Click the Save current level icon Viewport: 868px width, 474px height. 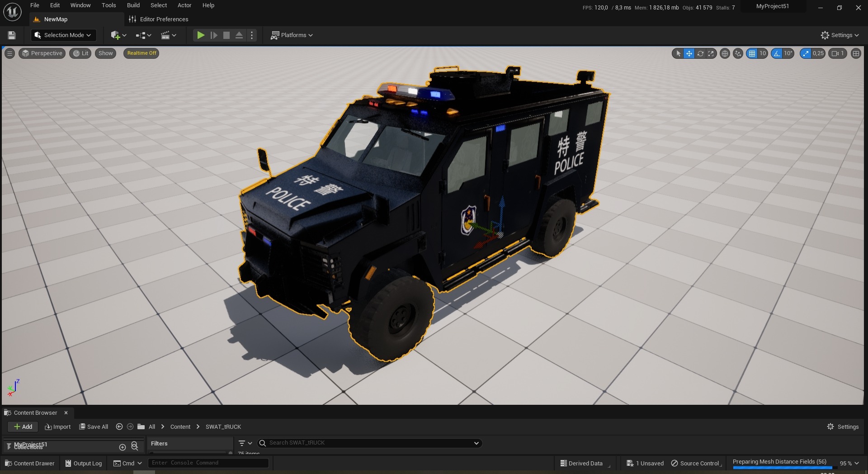pyautogui.click(x=12, y=35)
